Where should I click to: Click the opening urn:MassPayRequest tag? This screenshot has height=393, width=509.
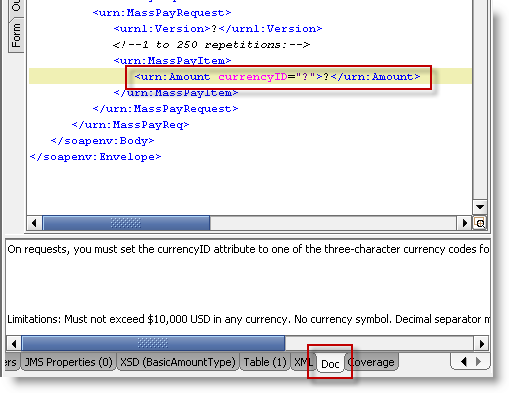tap(162, 13)
